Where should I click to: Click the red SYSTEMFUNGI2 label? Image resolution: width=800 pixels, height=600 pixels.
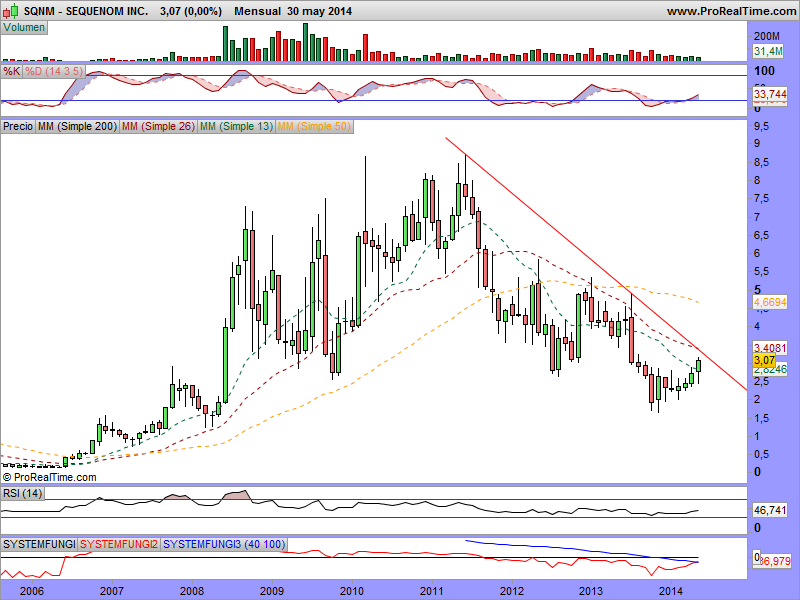tap(119, 544)
